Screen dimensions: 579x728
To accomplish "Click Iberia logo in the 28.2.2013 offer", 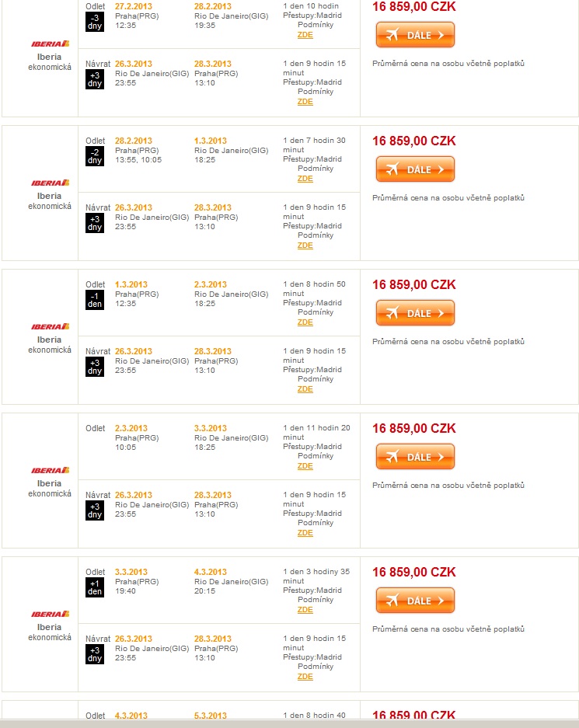I will click(51, 183).
